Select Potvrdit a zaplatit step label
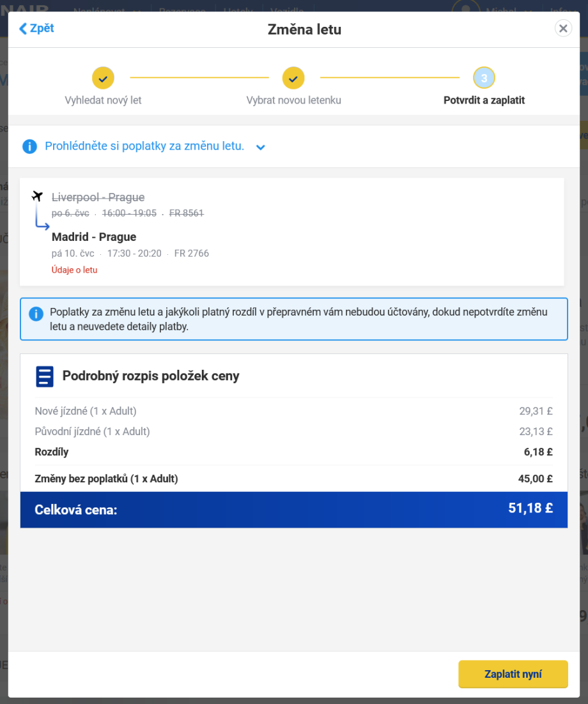Viewport: 588px width, 704px height. (x=484, y=100)
